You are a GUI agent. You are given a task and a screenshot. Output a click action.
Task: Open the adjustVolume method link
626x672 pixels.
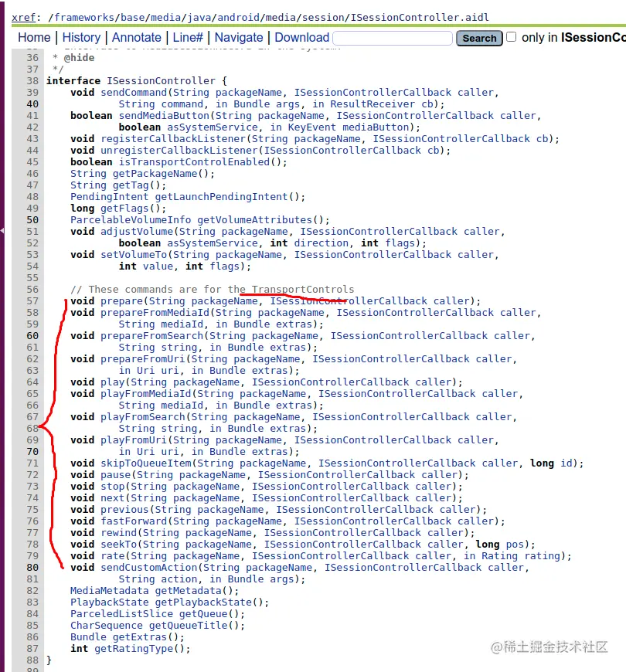[137, 231]
